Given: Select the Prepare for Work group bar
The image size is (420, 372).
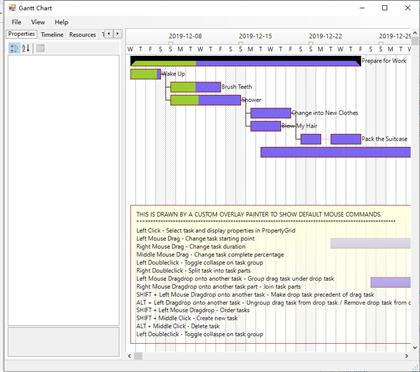Looking at the screenshot, I should [x=246, y=61].
